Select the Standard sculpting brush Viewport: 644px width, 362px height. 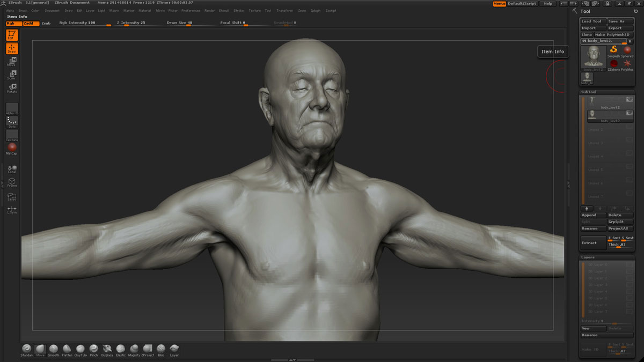pos(26,349)
